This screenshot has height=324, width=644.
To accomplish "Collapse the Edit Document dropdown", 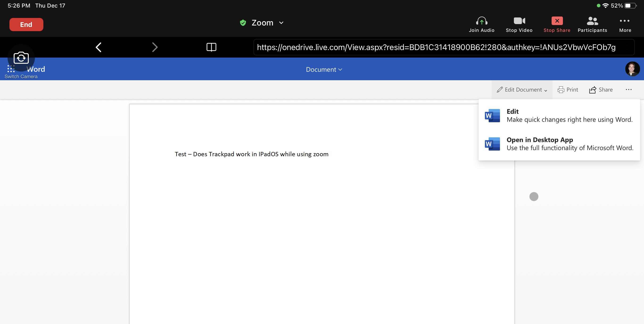I will 522,90.
